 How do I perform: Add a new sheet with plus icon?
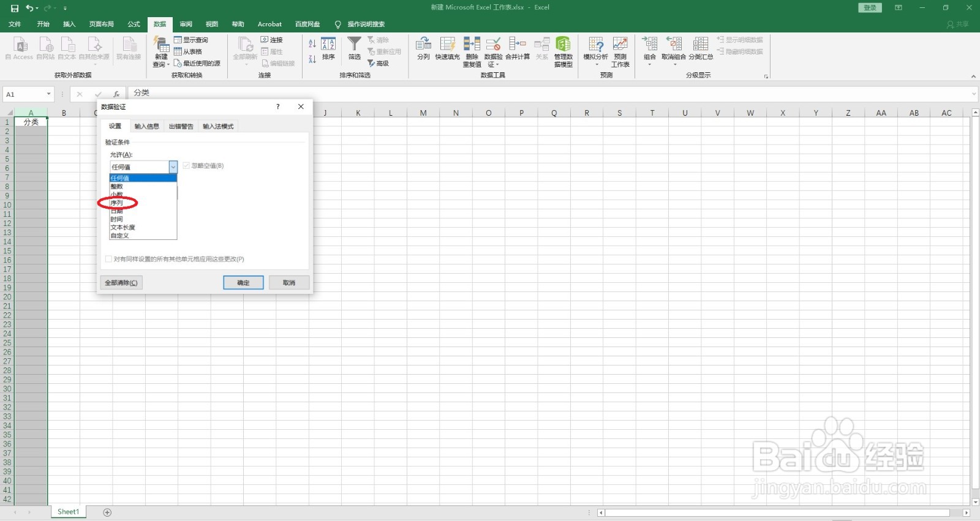point(107,512)
